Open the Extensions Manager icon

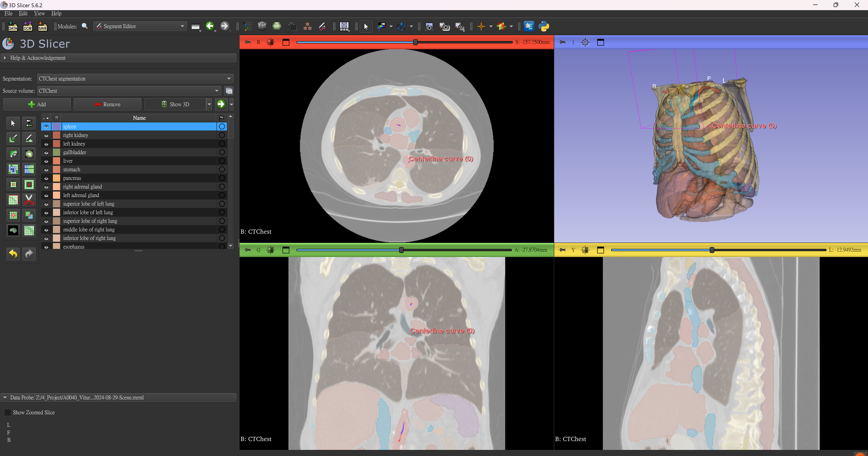[529, 26]
